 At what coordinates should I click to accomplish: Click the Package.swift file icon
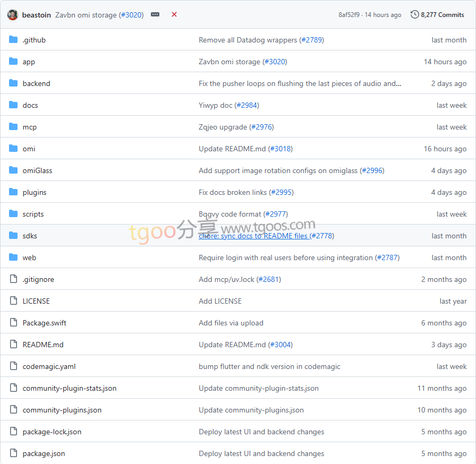[x=13, y=323]
